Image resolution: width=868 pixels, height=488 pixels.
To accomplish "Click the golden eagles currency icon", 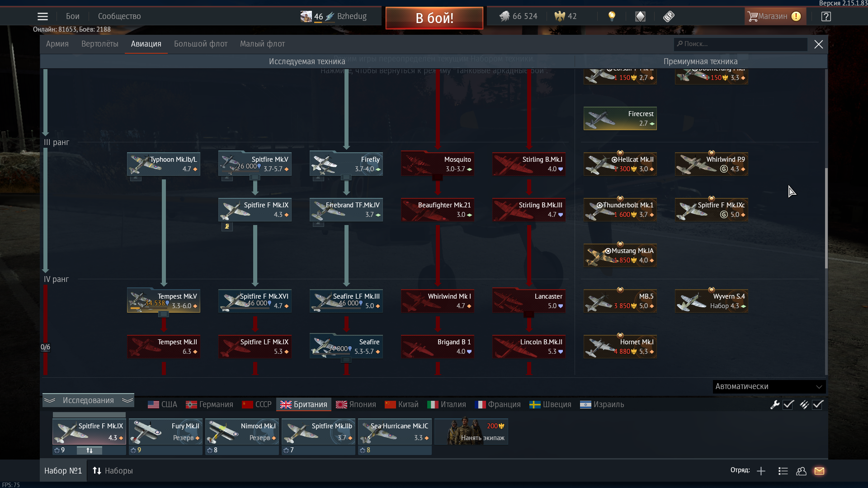I will coord(560,16).
